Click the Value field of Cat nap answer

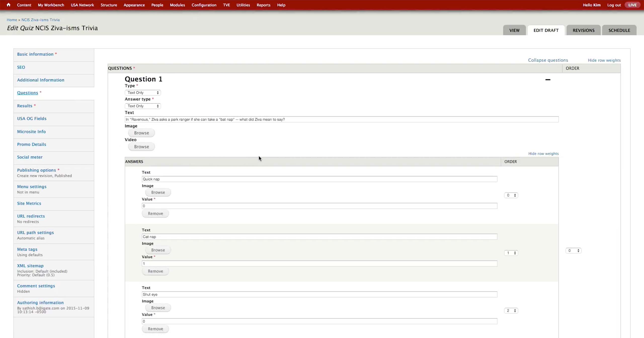pyautogui.click(x=319, y=264)
